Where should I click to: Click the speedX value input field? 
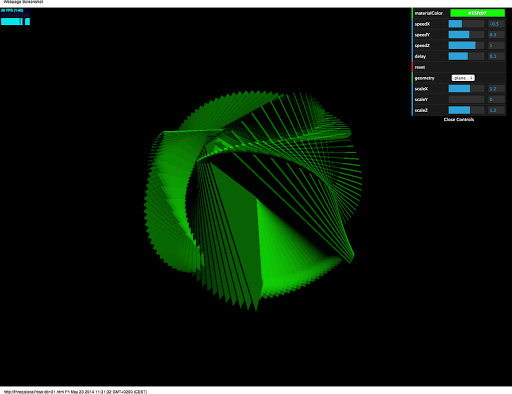pyautogui.click(x=496, y=24)
